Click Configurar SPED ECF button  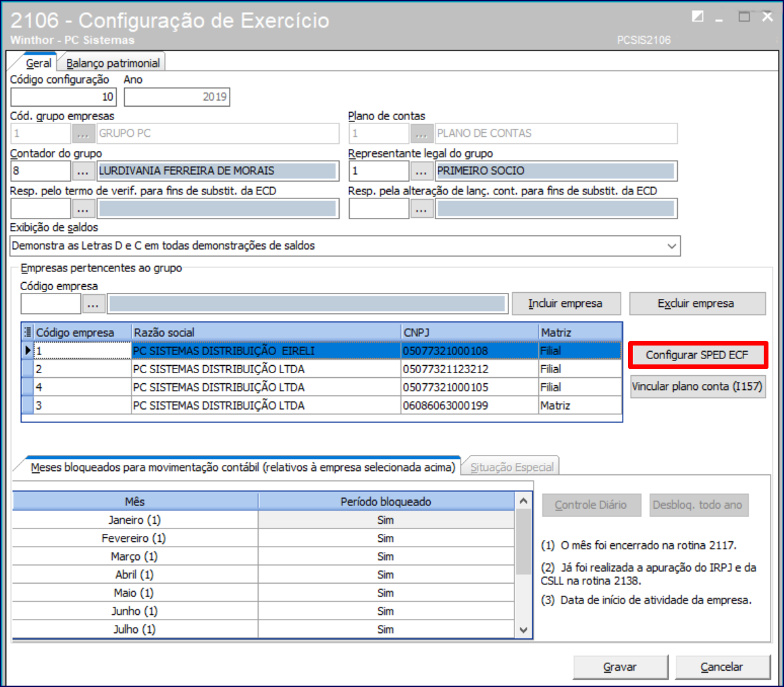[x=697, y=354]
